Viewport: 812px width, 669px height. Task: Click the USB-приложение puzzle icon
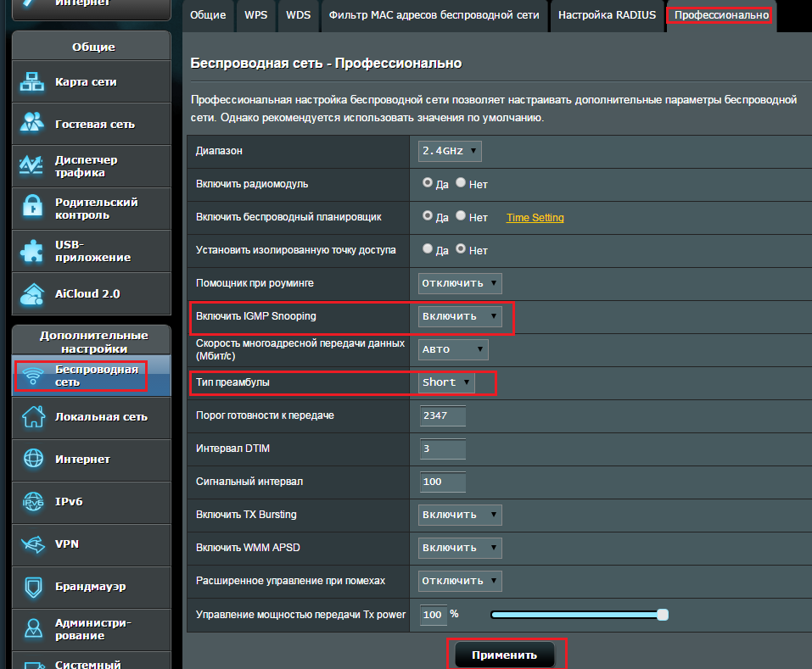[32, 250]
